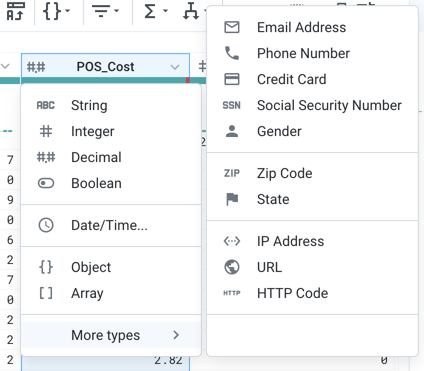The width and height of the screenshot is (424, 371).
Task: Set column type to Decimal
Action: [x=111, y=157]
